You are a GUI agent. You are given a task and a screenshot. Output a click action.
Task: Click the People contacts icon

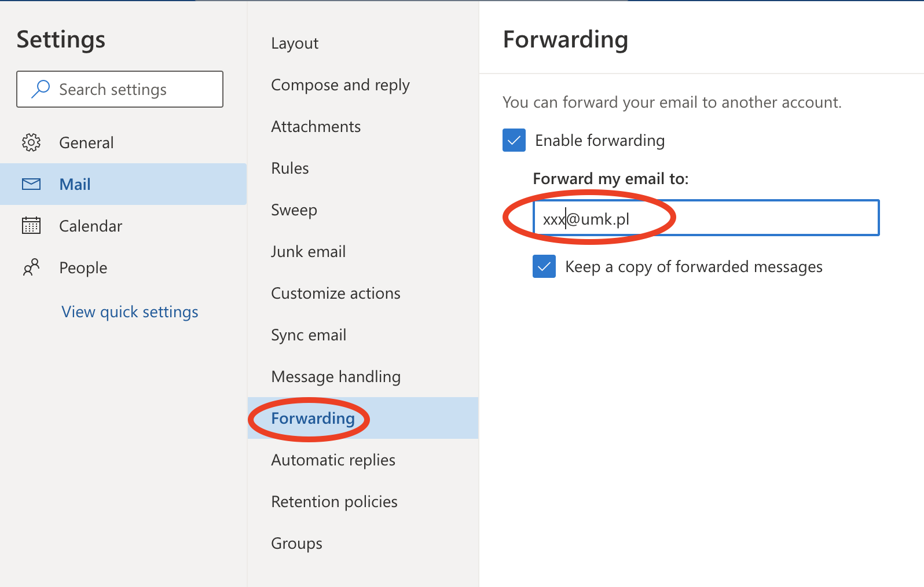pyautogui.click(x=31, y=267)
